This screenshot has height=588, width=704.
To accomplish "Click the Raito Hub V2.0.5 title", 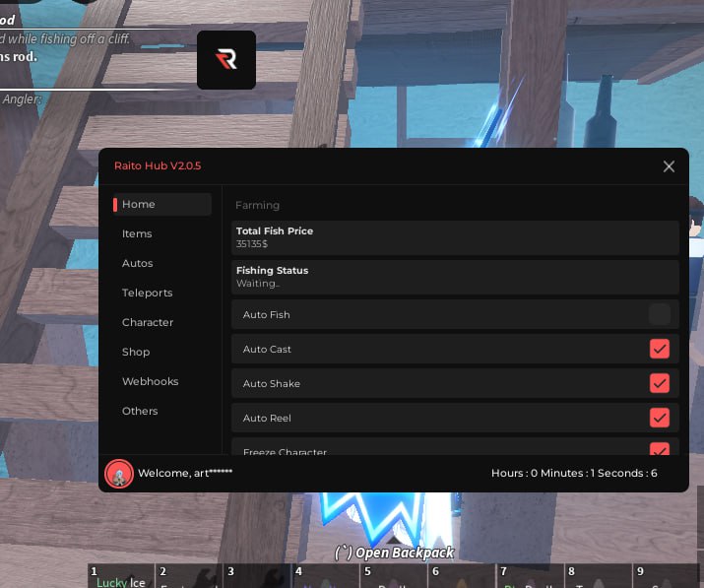I will (158, 165).
